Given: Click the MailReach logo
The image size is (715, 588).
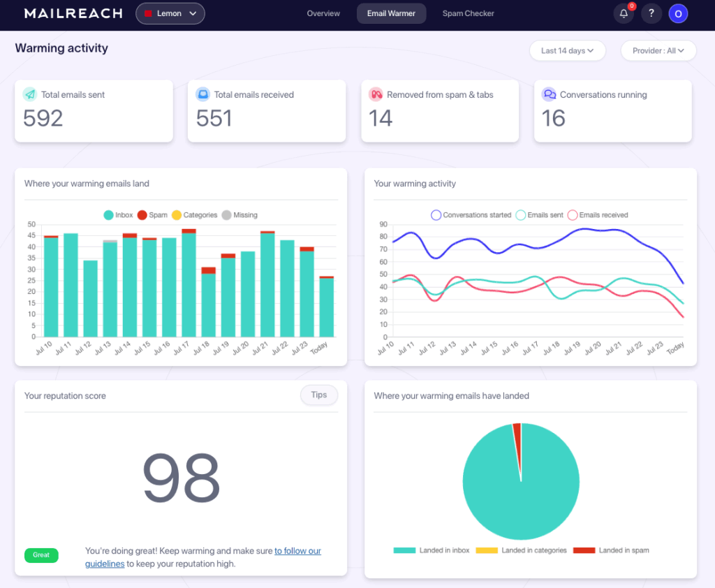Looking at the screenshot, I should coord(73,13).
